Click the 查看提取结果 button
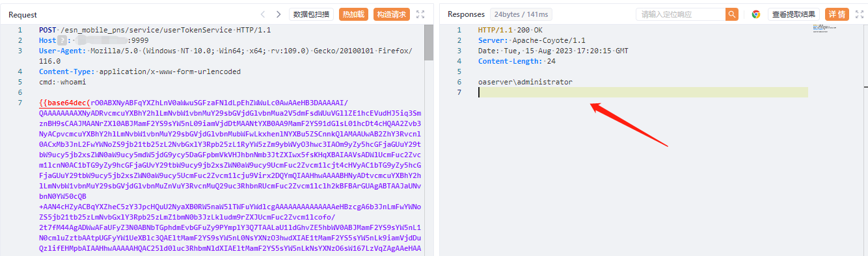868x256 pixels. coord(793,14)
